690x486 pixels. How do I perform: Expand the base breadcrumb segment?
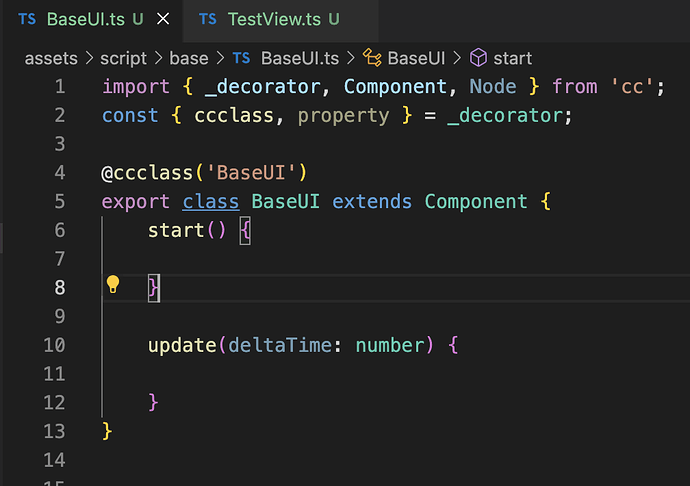tap(189, 58)
